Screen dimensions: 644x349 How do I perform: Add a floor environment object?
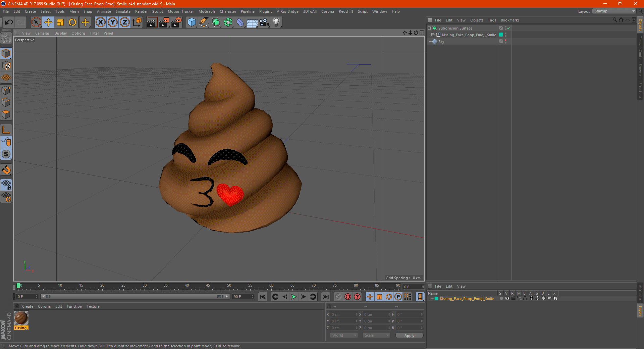pyautogui.click(x=252, y=22)
